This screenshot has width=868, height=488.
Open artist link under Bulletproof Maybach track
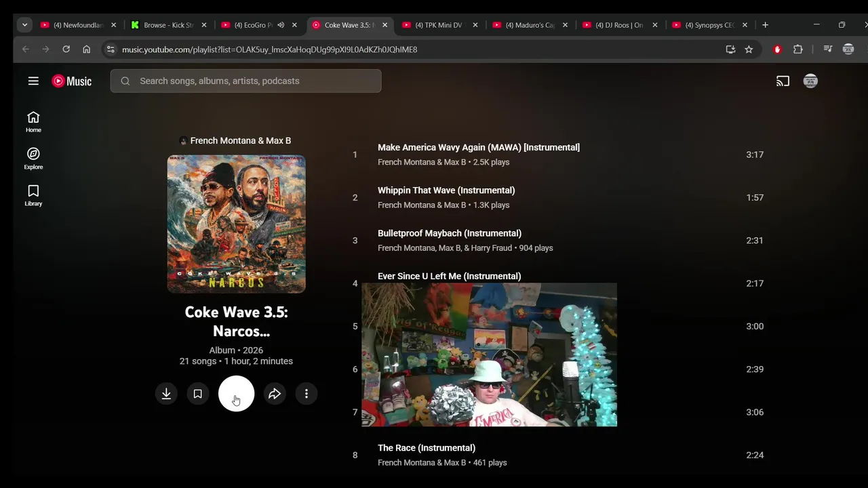[445, 248]
